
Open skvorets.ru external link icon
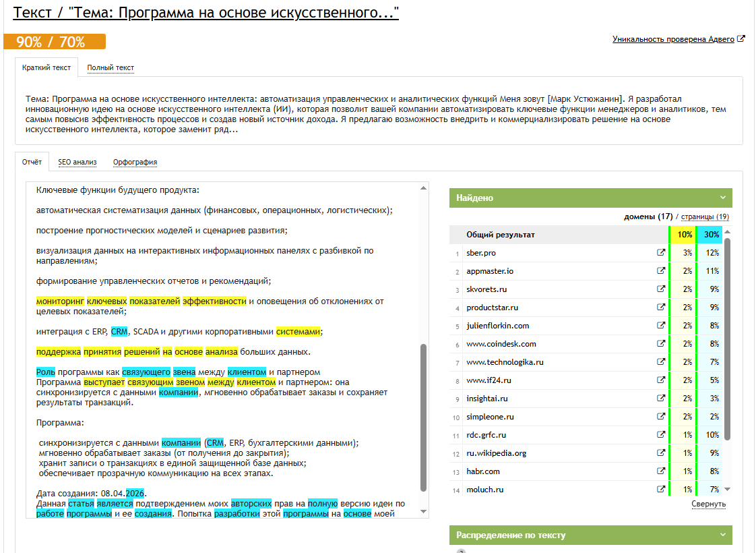[x=661, y=289]
